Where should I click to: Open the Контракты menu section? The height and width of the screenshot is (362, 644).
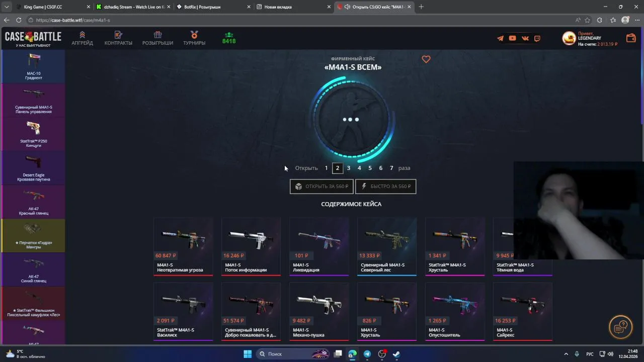[x=118, y=38]
